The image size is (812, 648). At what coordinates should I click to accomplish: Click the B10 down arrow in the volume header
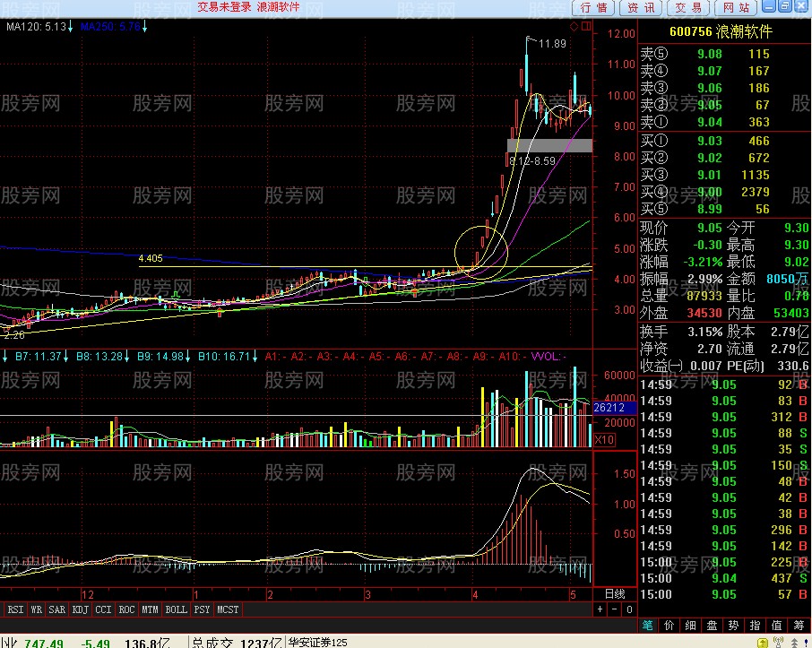tap(255, 357)
